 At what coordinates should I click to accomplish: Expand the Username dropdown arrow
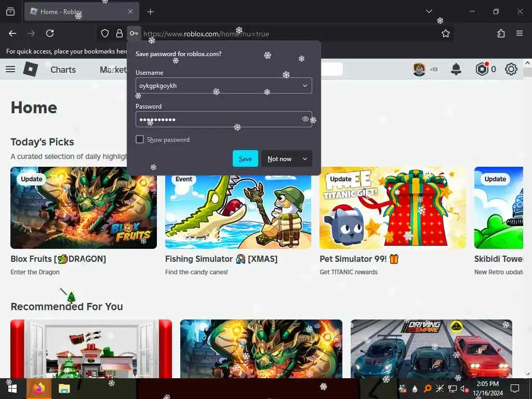click(x=304, y=86)
